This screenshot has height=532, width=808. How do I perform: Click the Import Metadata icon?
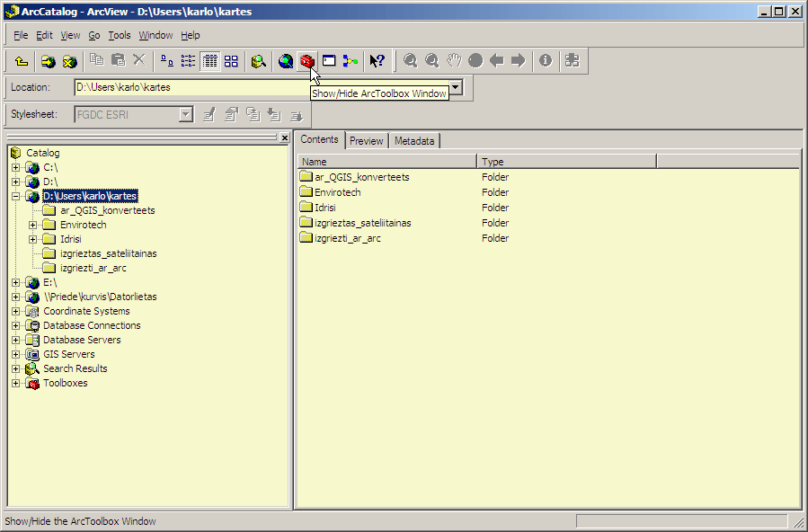274,114
